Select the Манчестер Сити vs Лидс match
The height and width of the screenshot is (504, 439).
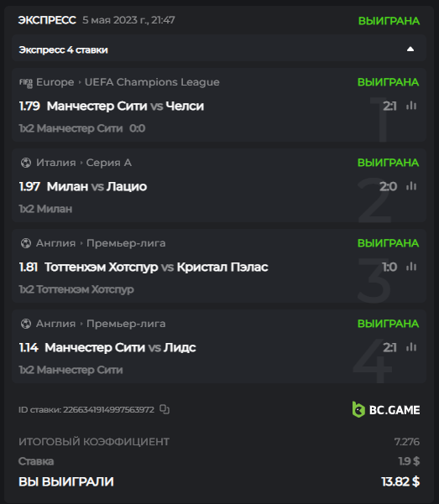[x=120, y=347]
